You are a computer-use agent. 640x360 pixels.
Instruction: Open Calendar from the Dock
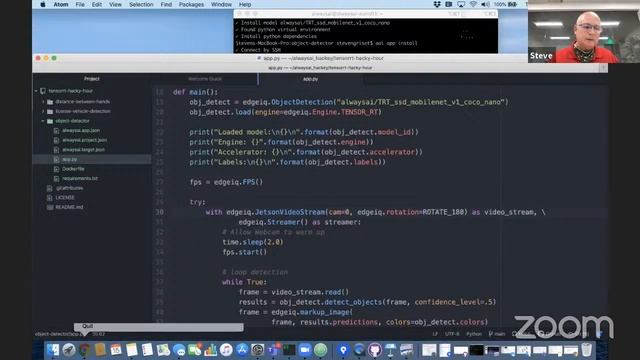click(116, 350)
